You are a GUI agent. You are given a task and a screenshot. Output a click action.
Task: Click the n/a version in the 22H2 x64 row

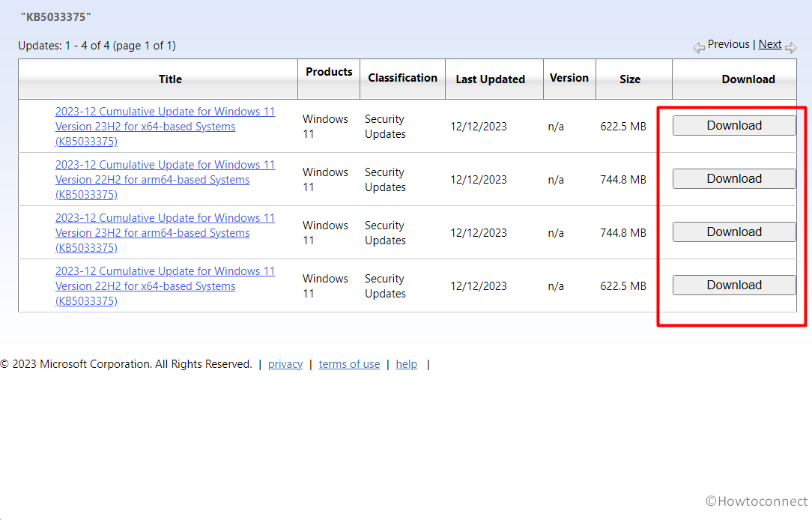[556, 286]
